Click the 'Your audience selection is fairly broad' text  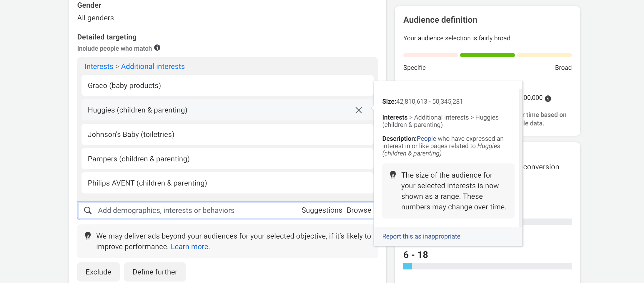coord(457,38)
